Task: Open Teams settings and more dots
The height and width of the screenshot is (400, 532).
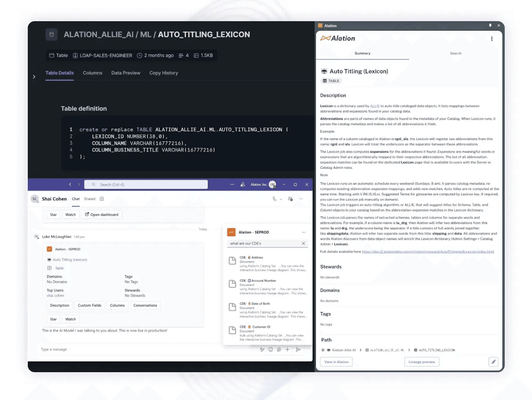Action: click(232, 185)
